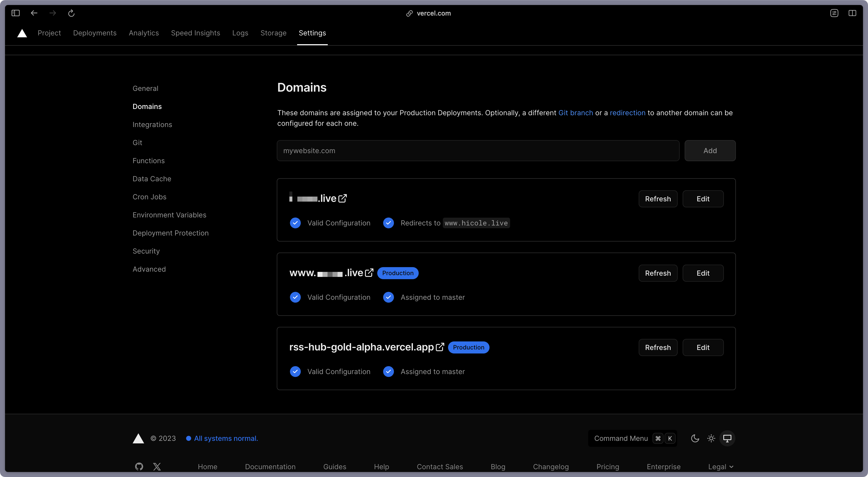Open the Command Menu button
Viewport: 868px width, 477px height.
pos(632,438)
